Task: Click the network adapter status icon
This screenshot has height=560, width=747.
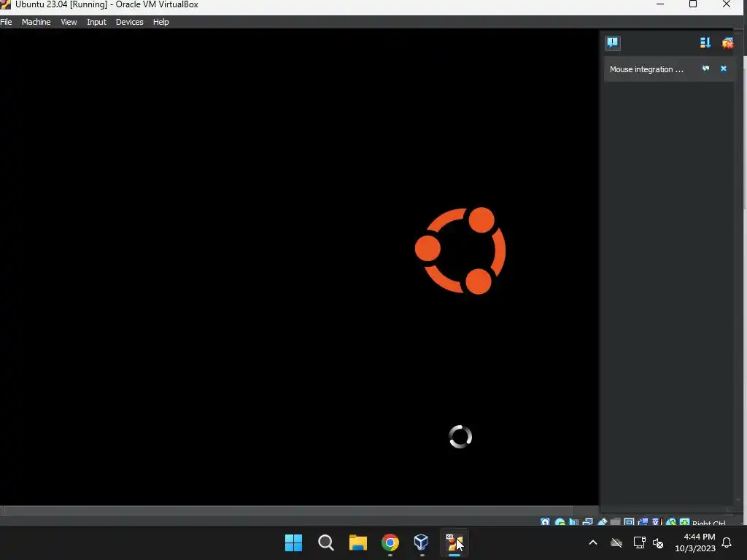Action: point(587,522)
